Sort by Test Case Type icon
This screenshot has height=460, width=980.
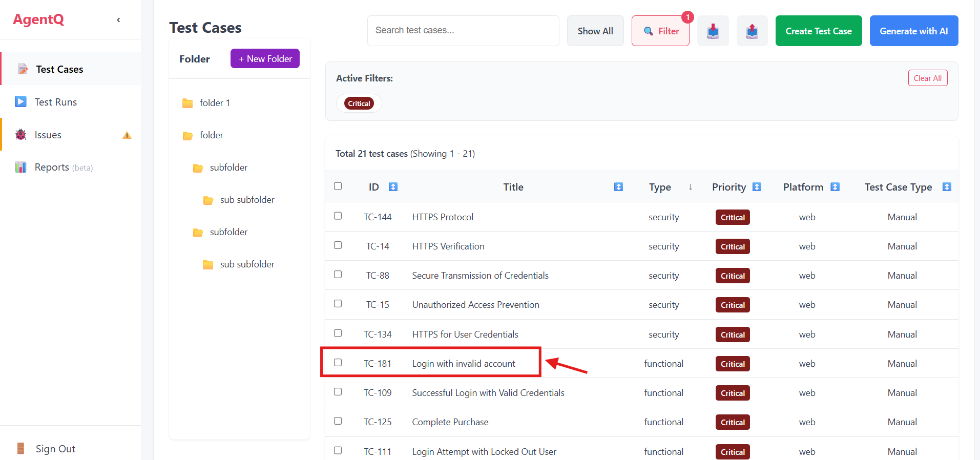(x=947, y=187)
